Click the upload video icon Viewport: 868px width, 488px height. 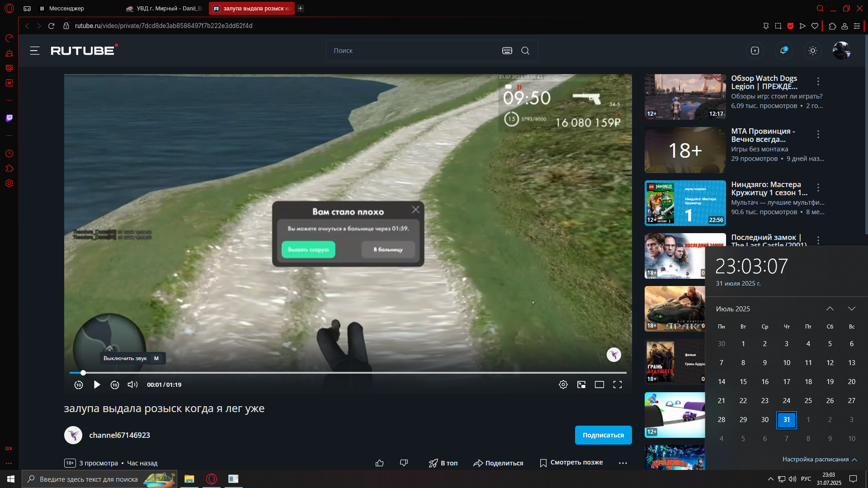[x=755, y=51]
